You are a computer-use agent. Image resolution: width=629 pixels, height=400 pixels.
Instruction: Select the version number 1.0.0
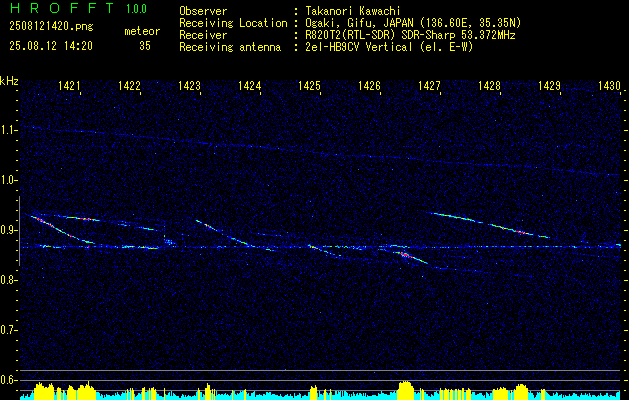136,8
